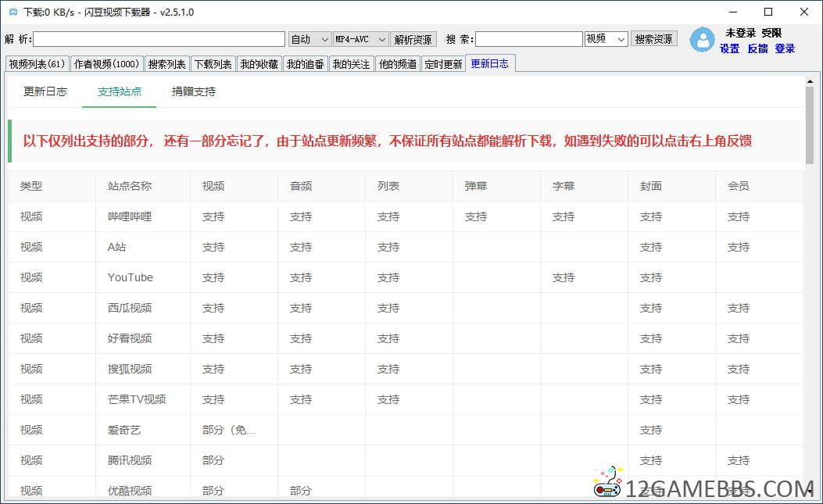Switch to the 更新日志 sub-tab

pyautogui.click(x=45, y=91)
